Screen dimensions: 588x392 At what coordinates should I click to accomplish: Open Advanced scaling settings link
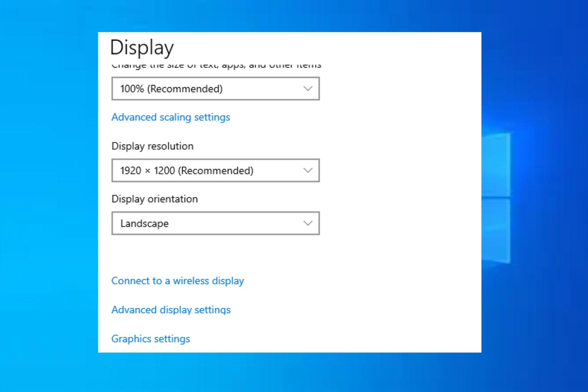coord(171,117)
